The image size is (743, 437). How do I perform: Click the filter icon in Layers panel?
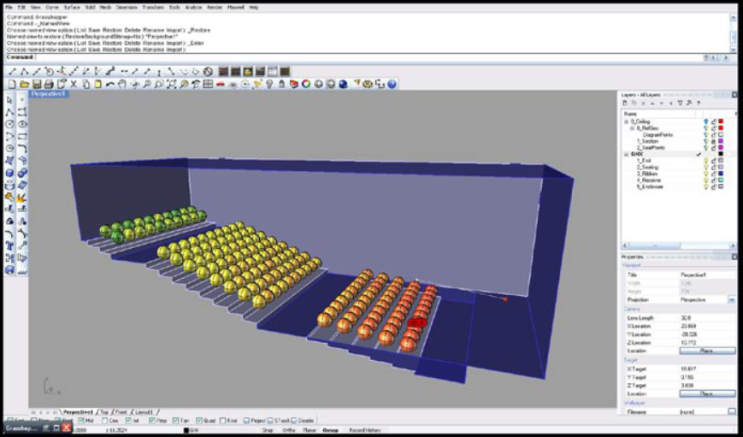(x=680, y=103)
